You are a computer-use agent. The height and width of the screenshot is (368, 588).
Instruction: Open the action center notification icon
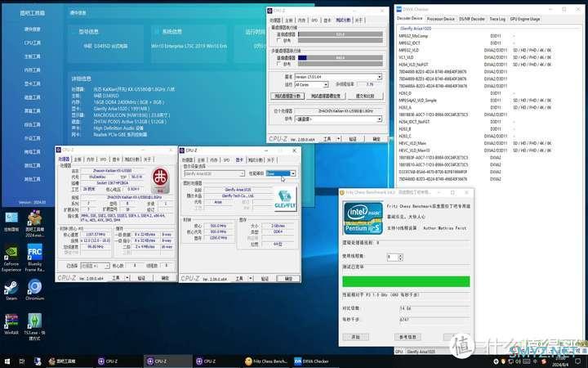pos(578,361)
